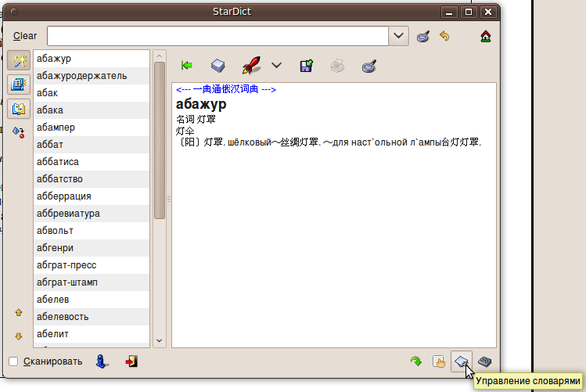Open Manage Dictionaries (Управление словарями) icon
This screenshot has height=392, width=586.
462,361
